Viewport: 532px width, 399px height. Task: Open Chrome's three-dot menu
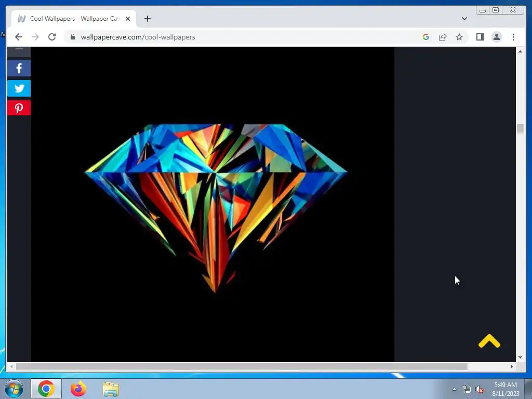coord(513,37)
